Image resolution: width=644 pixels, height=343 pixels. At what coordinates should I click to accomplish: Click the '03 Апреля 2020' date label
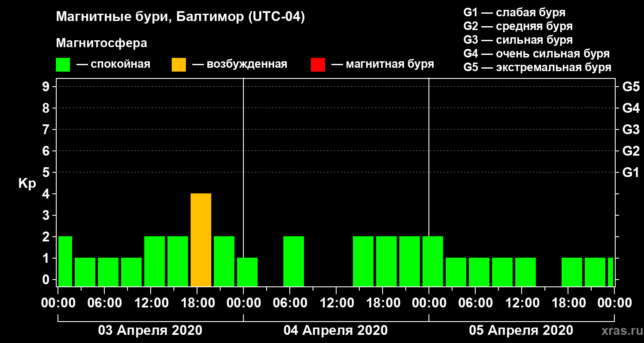tap(150, 331)
